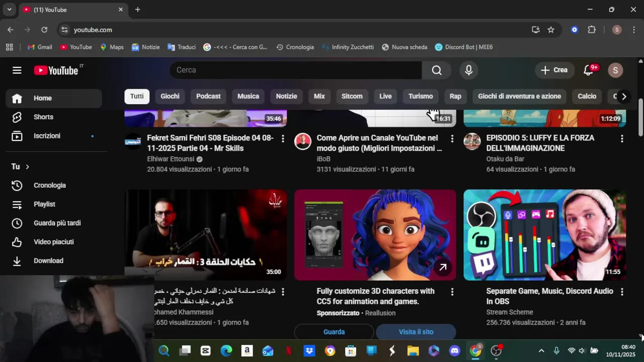Open Playlist in sidebar

pos(54,204)
